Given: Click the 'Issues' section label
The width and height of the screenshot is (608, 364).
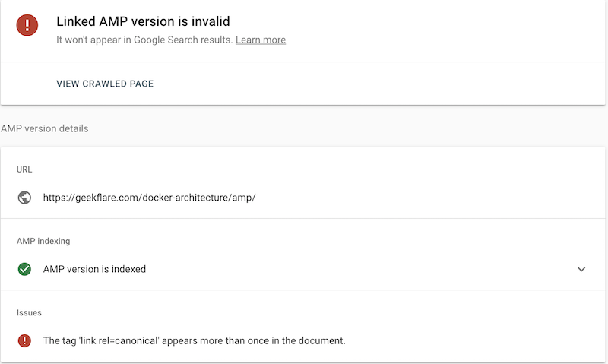Looking at the screenshot, I should pyautogui.click(x=29, y=312).
